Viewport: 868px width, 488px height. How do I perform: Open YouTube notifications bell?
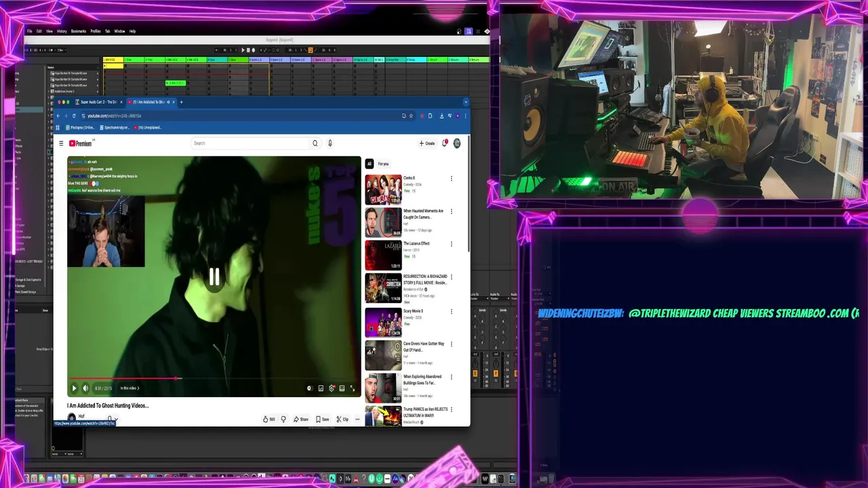(445, 143)
